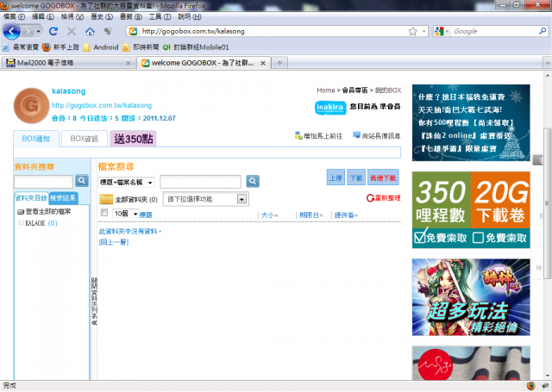Open the function selection dropdown
552x392 pixels.
206,199
